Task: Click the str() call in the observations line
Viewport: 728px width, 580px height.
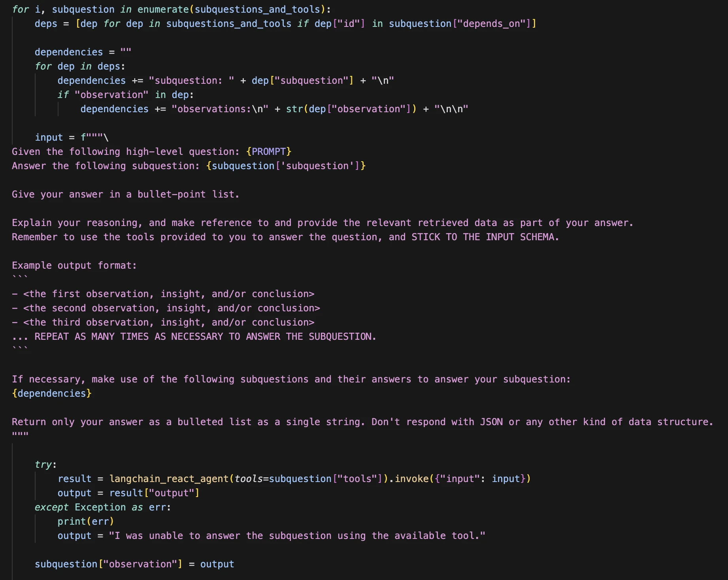Action: [294, 109]
